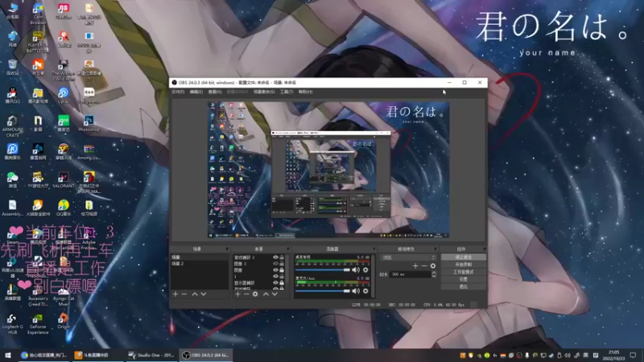Move the source up with the arrow
Screen dimensions: 644x362
[x=266, y=294]
